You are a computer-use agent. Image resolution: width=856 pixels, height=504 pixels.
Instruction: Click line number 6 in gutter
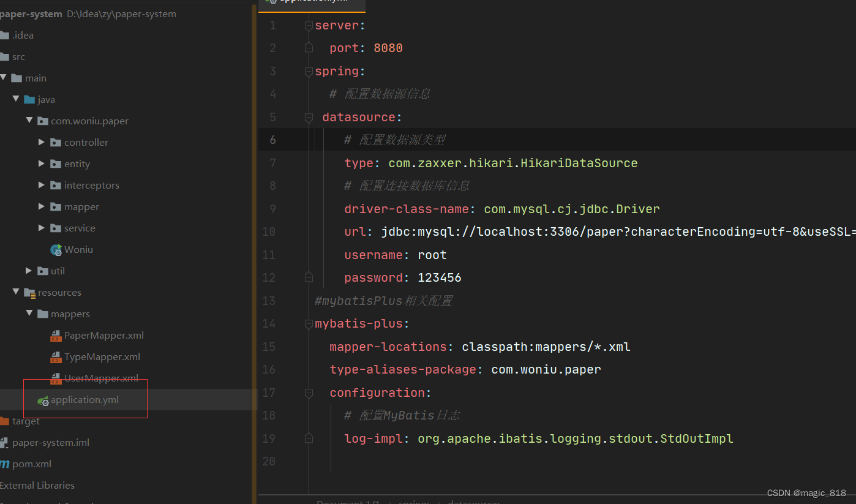[272, 140]
